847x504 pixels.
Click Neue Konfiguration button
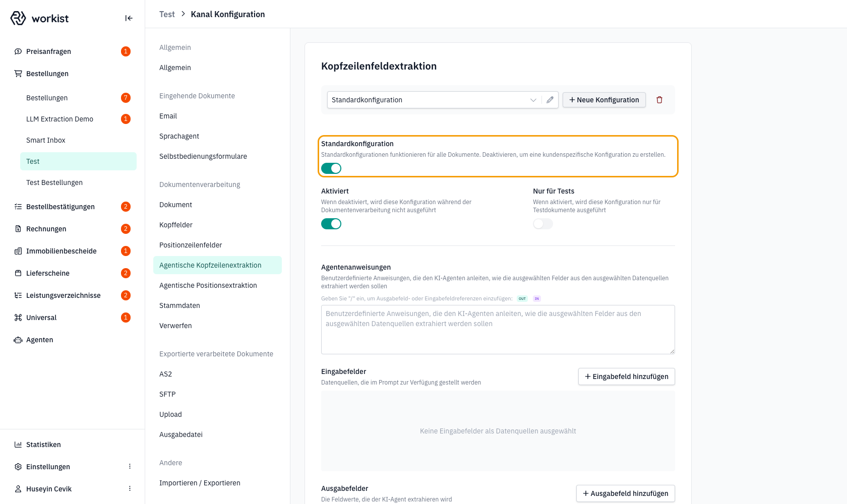pyautogui.click(x=604, y=100)
